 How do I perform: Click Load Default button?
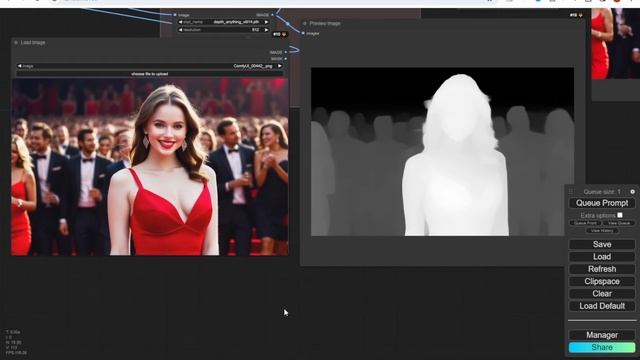[x=602, y=306]
